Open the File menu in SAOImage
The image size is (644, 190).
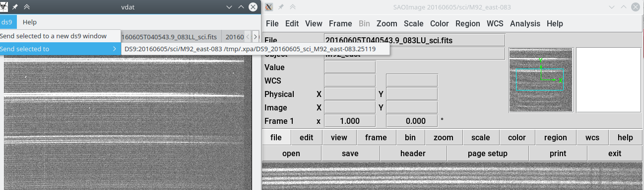272,23
